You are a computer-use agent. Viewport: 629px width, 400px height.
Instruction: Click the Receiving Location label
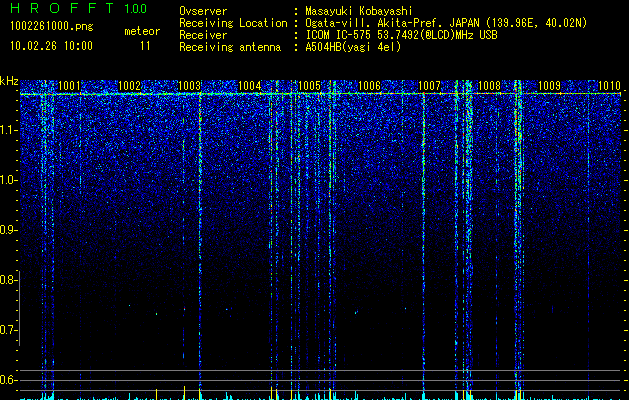click(233, 23)
